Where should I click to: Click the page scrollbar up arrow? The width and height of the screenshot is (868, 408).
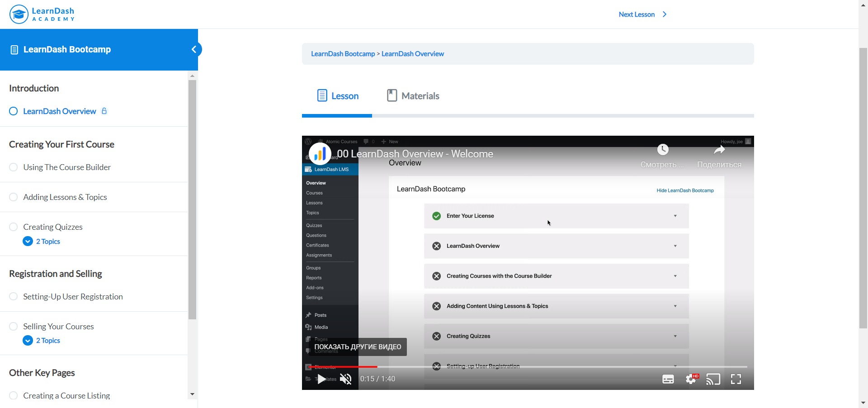coord(863,5)
